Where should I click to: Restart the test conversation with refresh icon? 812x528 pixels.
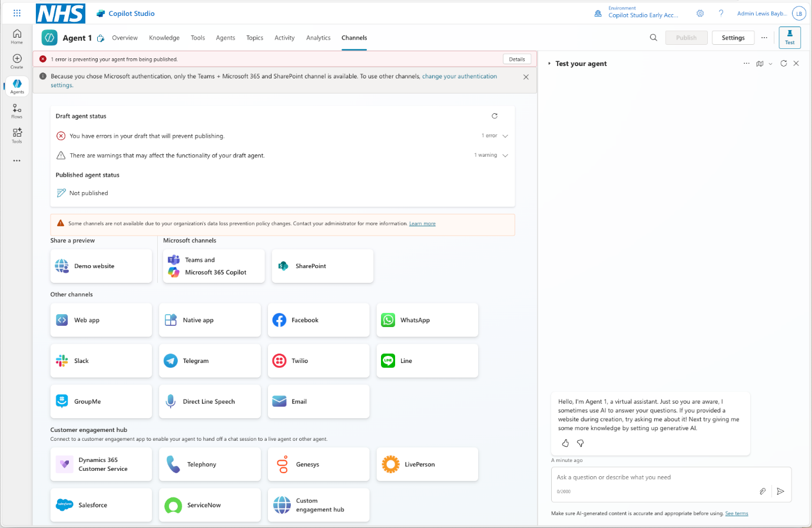point(783,64)
